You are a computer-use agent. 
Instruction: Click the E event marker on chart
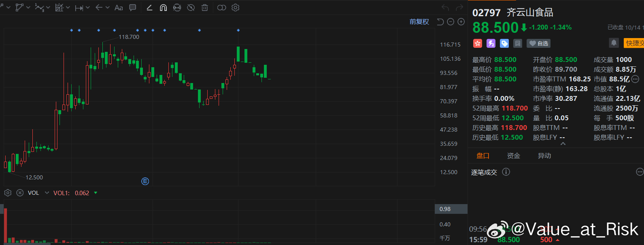[145, 181]
